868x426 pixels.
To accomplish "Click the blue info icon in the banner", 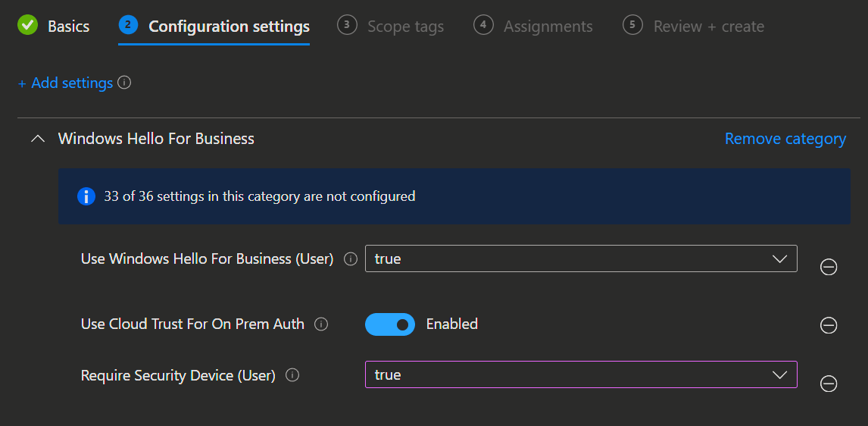I will 86,196.
